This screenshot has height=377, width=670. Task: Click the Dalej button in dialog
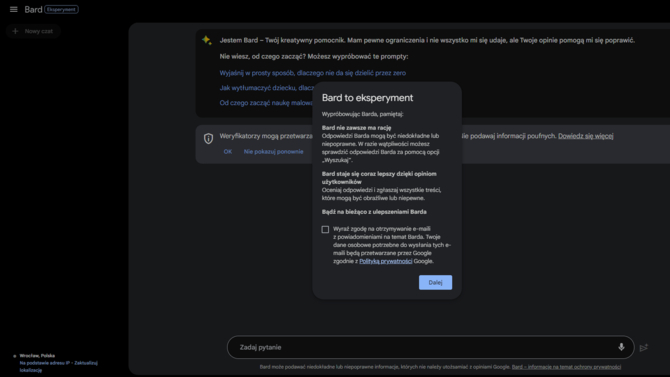coord(435,283)
